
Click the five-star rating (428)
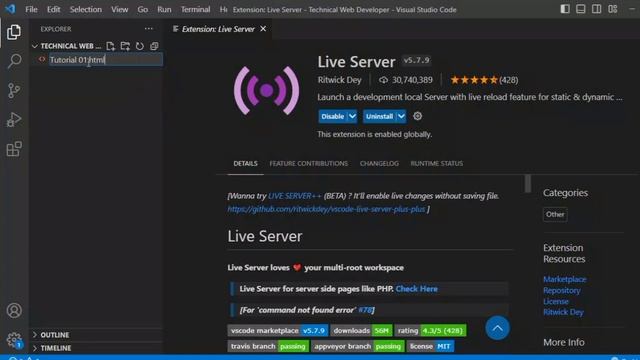pos(484,80)
